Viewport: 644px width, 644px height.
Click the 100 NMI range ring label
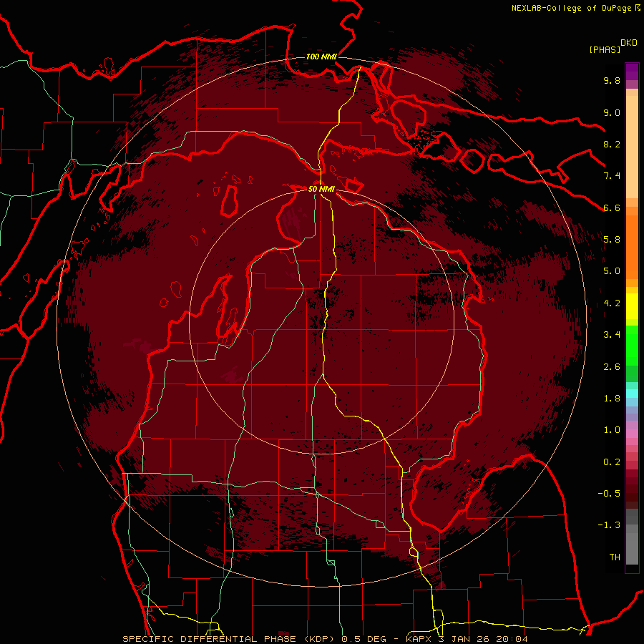click(x=321, y=57)
